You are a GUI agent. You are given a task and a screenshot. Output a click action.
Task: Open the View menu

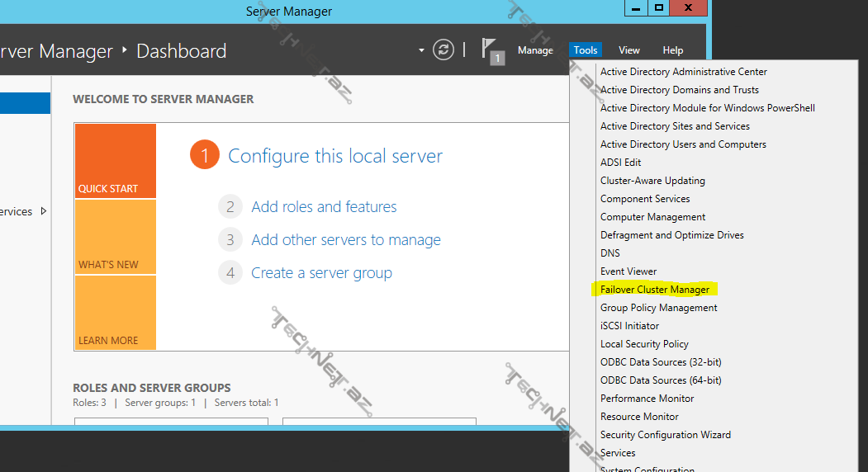[629, 50]
